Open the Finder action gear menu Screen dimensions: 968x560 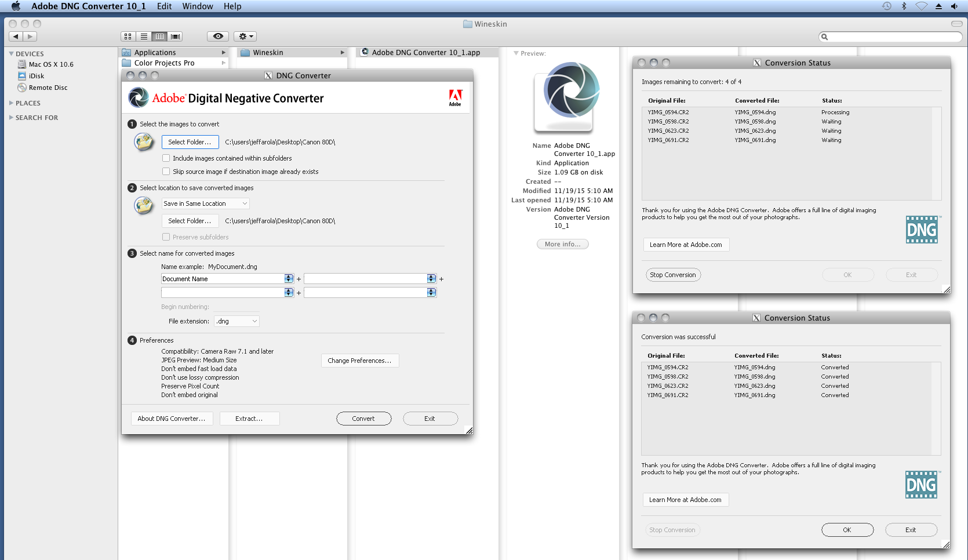pyautogui.click(x=245, y=37)
